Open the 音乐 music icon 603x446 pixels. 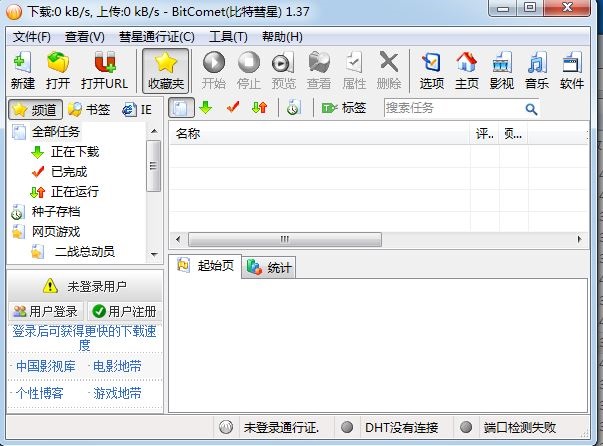(537, 71)
